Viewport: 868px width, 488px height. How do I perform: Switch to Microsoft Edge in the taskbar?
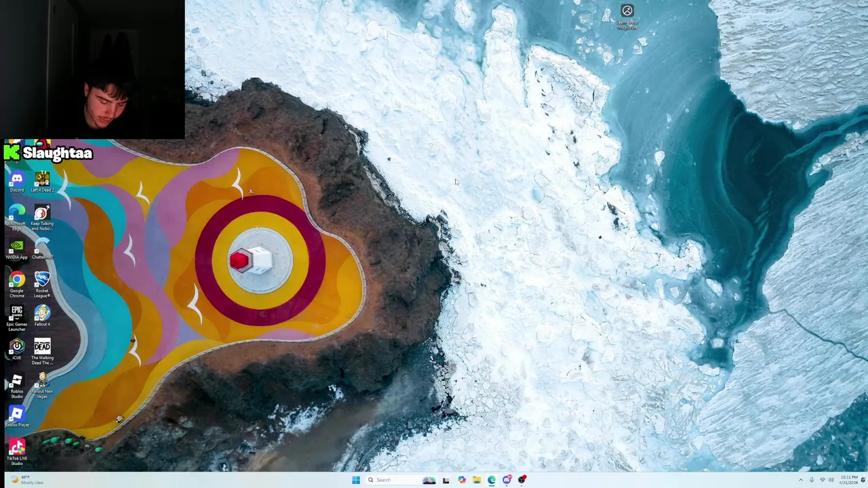(x=492, y=480)
